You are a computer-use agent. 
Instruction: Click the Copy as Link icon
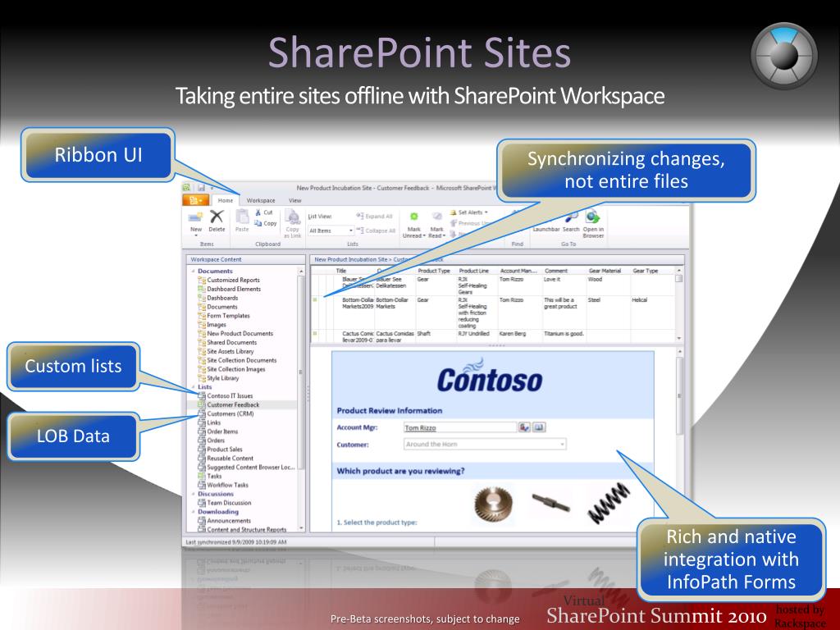[x=293, y=217]
